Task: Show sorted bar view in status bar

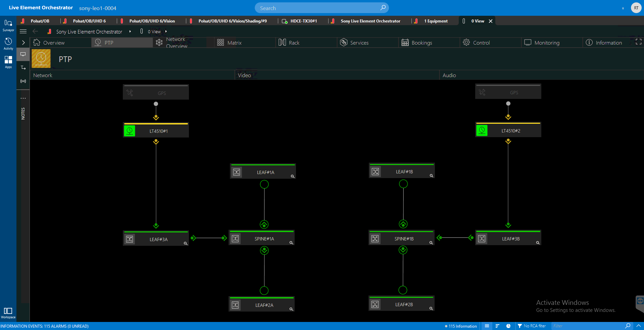Action: 497,326
